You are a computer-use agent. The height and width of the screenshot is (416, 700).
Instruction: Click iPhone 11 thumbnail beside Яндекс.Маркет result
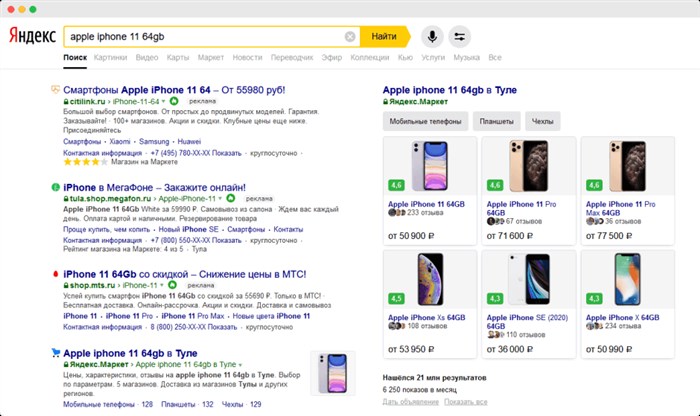click(x=333, y=373)
